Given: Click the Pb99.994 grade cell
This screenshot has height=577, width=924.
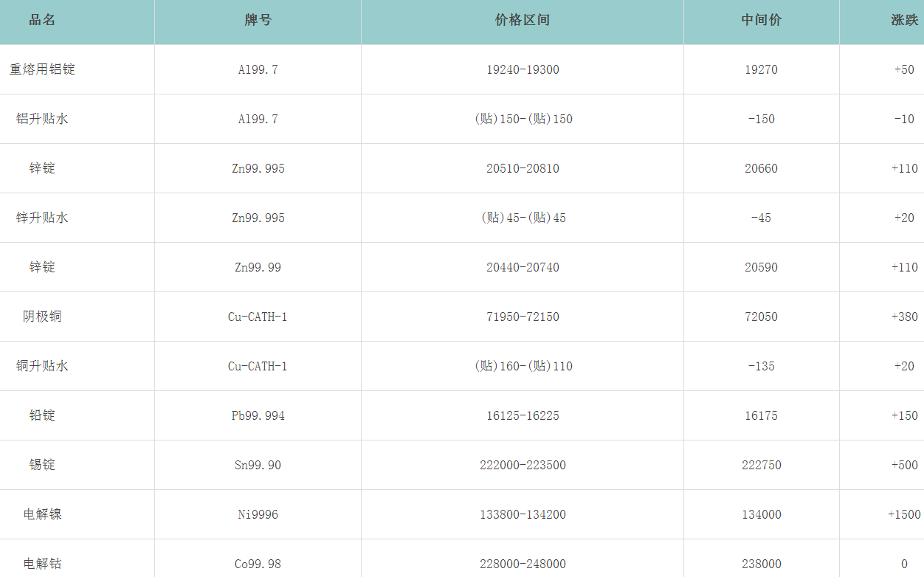Looking at the screenshot, I should pos(258,415).
